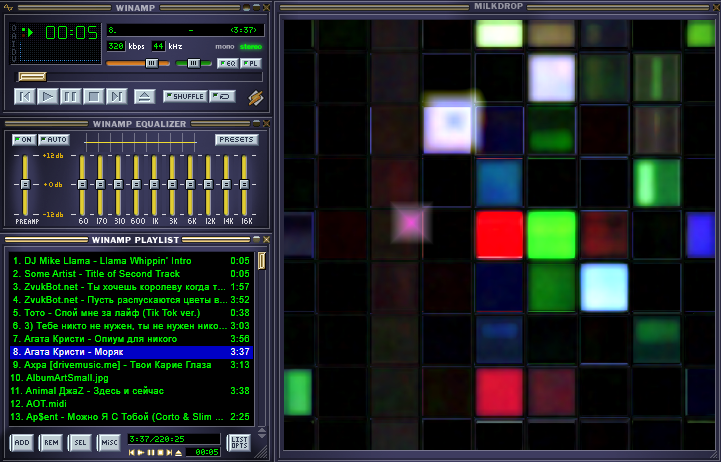
Task: Toggle the Repeat button
Action: click(223, 97)
